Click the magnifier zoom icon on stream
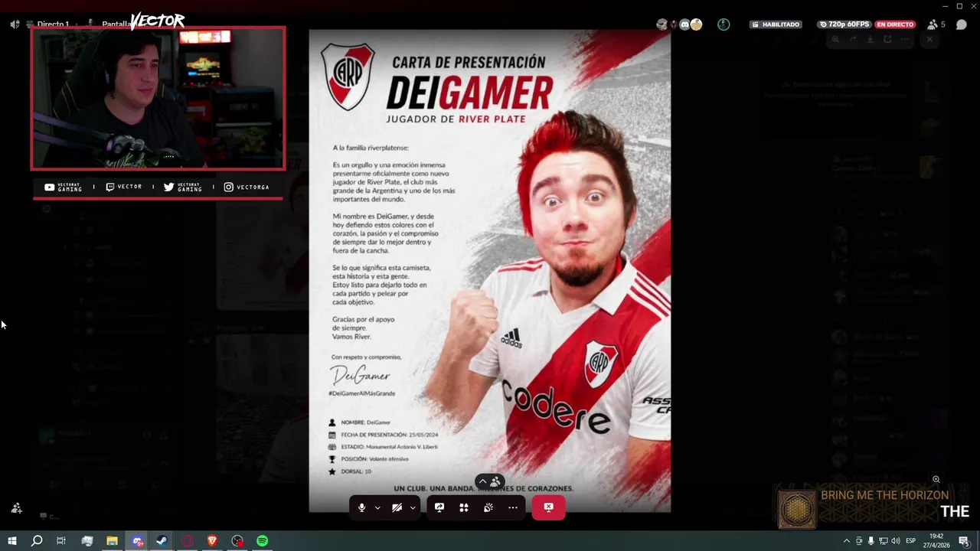Screen dimensions: 980x551 click(936, 480)
